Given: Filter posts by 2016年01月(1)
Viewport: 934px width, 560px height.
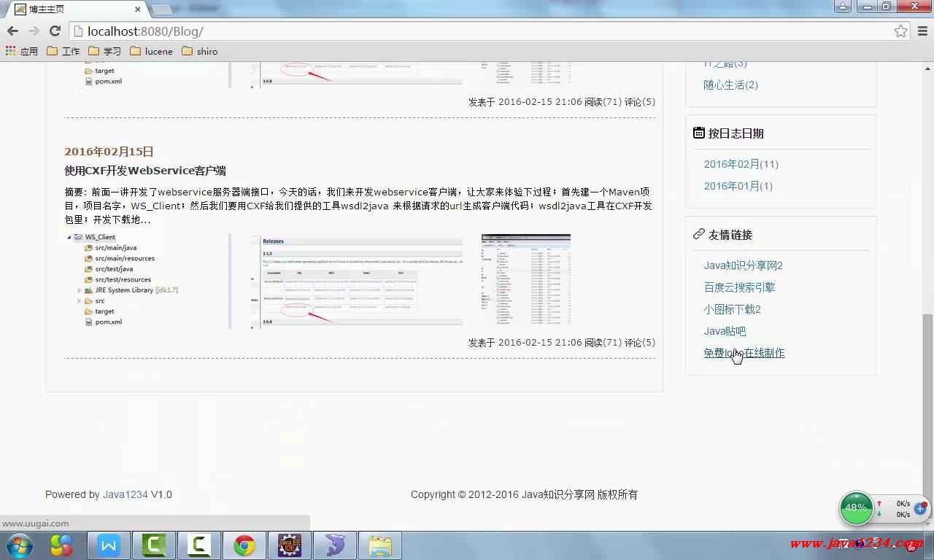Looking at the screenshot, I should click(x=738, y=186).
